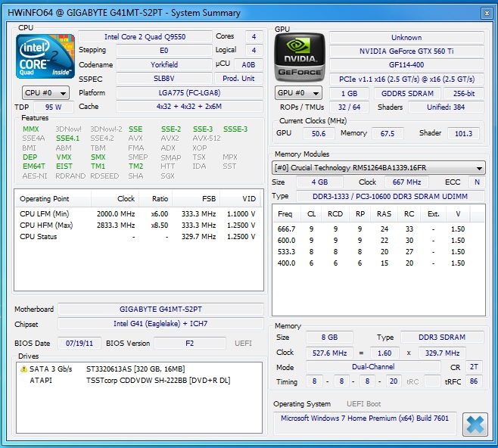Click the Shader clock 101.3 value

[464, 133]
